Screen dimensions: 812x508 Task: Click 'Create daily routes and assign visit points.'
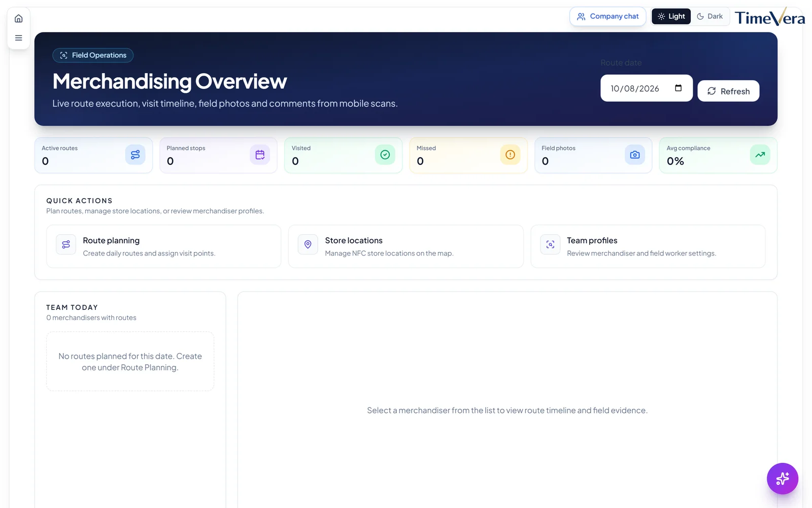(x=149, y=253)
